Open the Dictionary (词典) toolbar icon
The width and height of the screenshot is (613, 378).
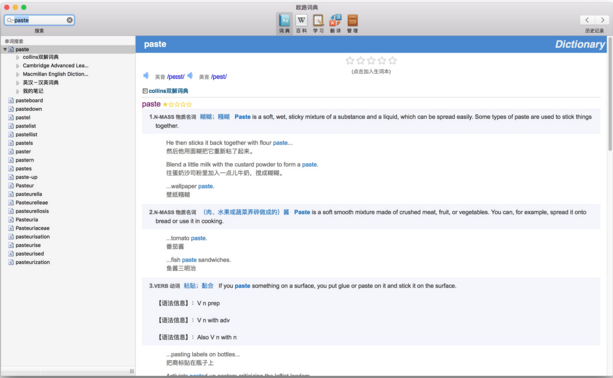284,23
